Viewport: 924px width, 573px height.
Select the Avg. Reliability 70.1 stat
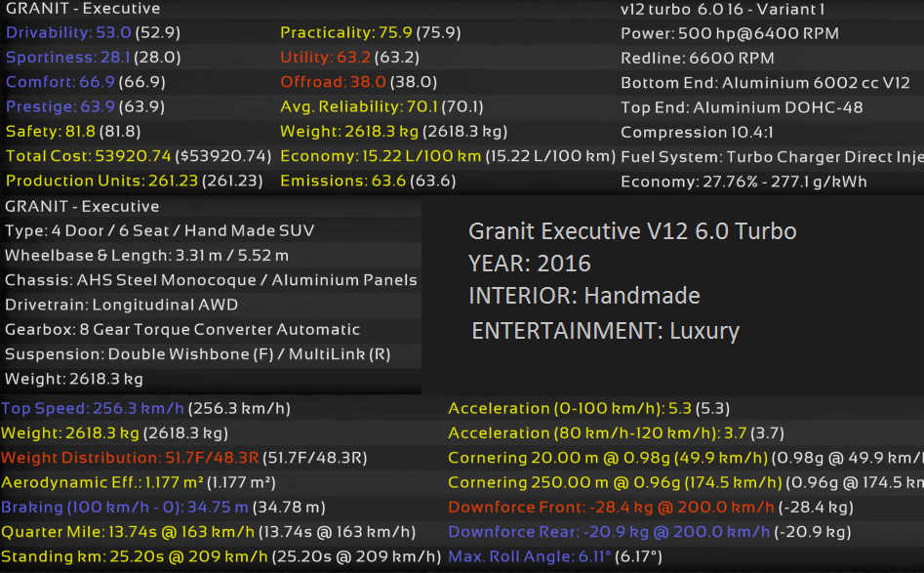(382, 106)
